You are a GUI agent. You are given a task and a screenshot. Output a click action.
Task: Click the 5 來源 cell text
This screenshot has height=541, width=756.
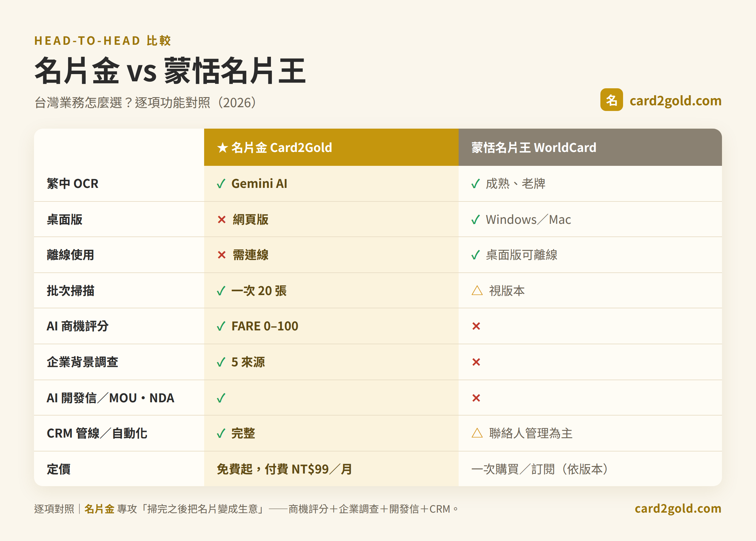point(248,362)
